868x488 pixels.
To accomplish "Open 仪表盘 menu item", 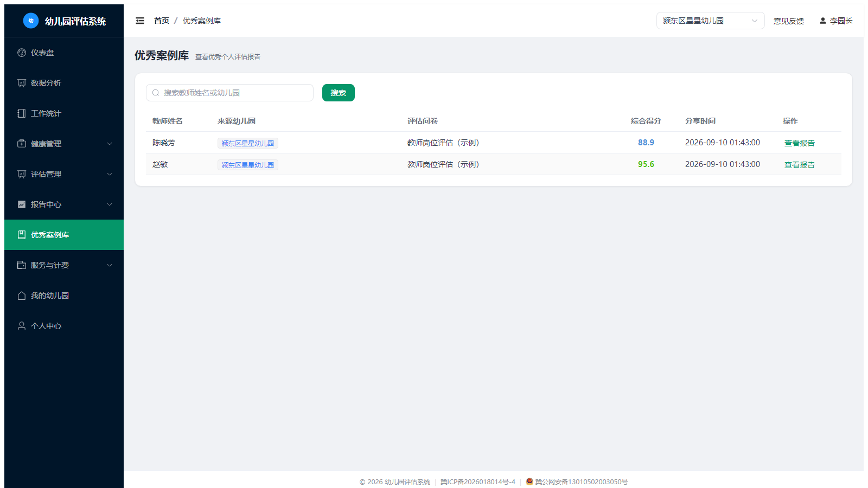I will [x=64, y=53].
